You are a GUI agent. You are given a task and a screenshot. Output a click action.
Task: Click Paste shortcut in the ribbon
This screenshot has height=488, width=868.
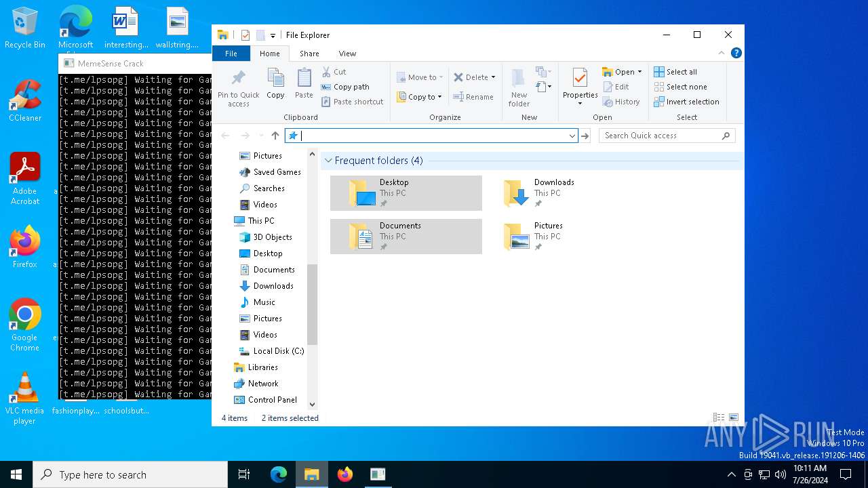(353, 102)
